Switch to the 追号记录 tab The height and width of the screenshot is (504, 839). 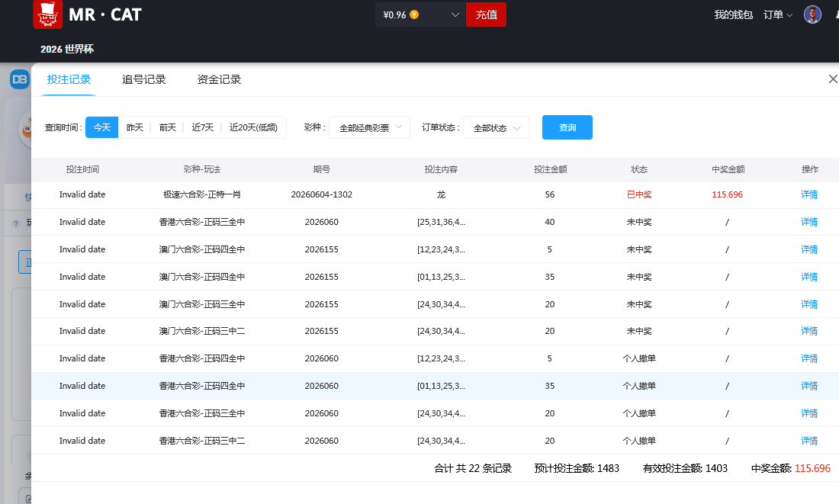click(144, 80)
